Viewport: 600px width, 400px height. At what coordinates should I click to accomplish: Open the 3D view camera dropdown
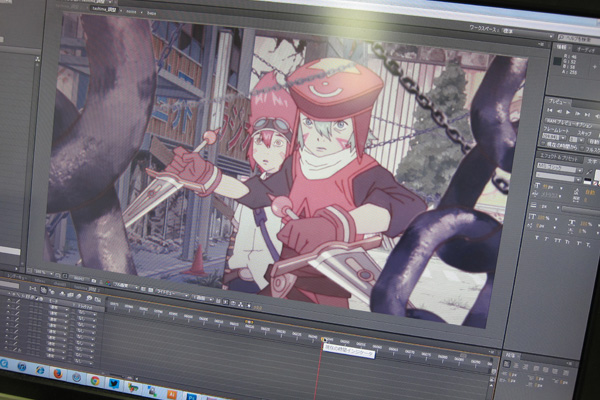[172, 294]
